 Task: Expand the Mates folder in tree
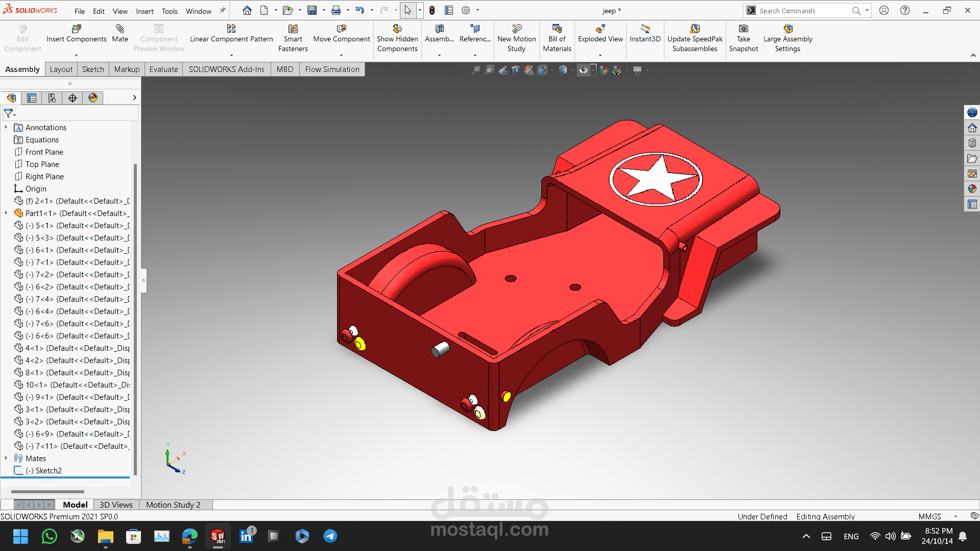tap(6, 459)
